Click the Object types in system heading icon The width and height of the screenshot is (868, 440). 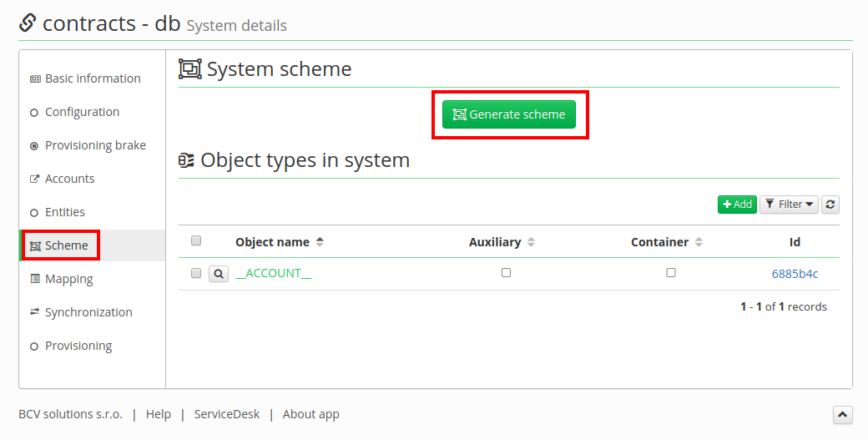pos(187,160)
